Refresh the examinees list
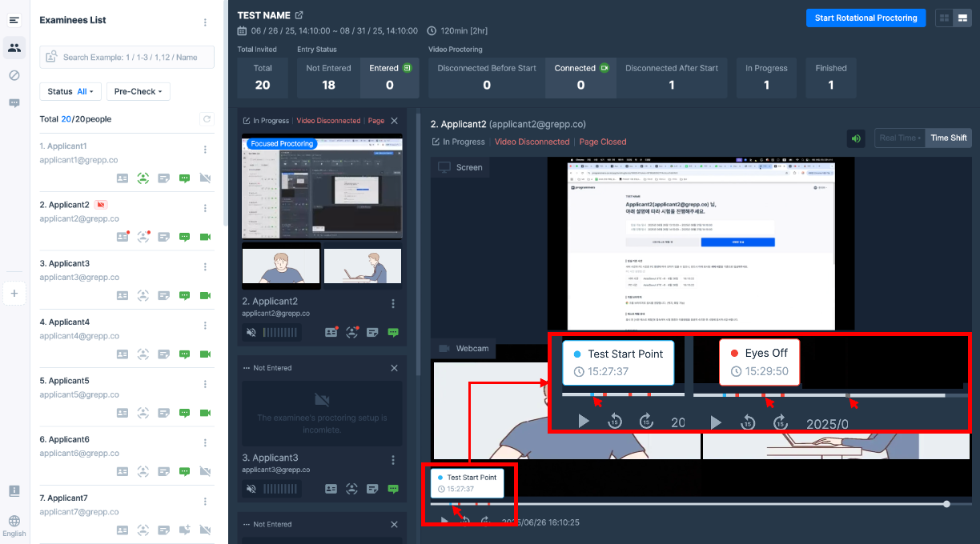Image resolution: width=980 pixels, height=544 pixels. point(207,119)
